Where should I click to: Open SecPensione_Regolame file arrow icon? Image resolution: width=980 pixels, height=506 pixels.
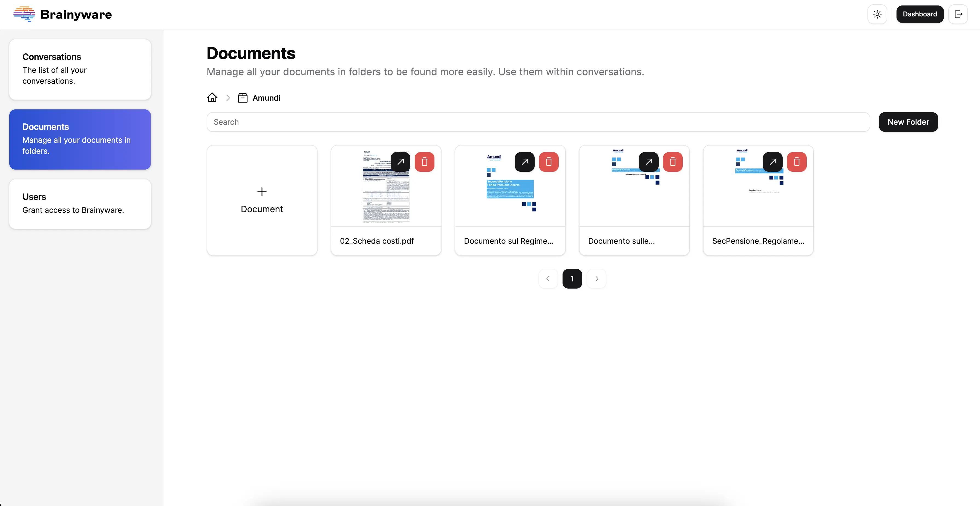(773, 162)
